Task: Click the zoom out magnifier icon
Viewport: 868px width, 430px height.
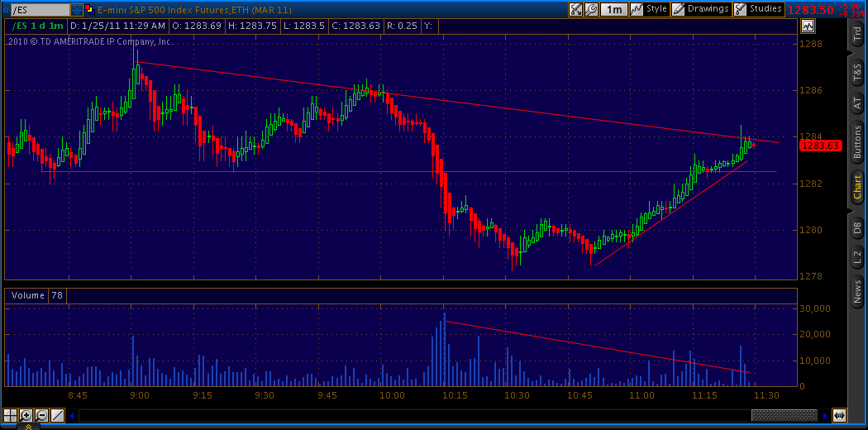Action: pos(42,415)
